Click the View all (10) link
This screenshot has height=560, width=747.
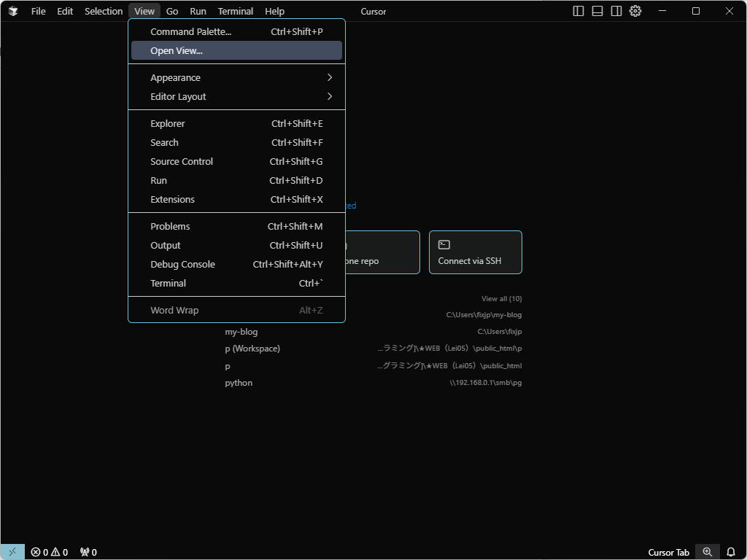point(501,298)
